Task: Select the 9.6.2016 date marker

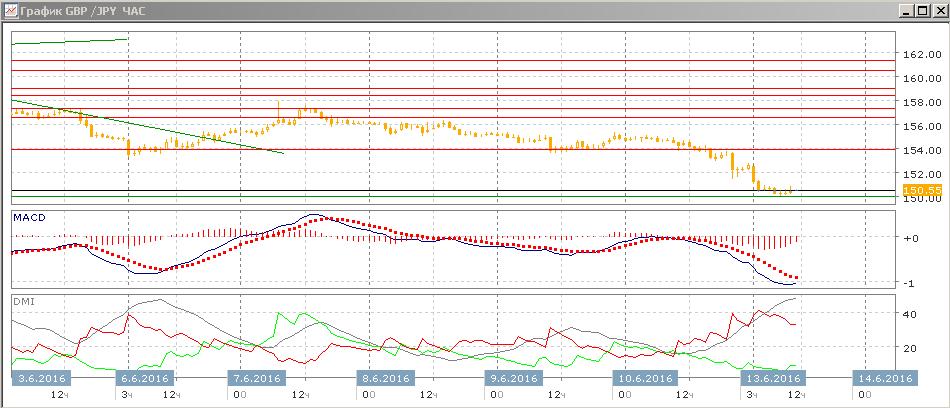Action: (514, 378)
